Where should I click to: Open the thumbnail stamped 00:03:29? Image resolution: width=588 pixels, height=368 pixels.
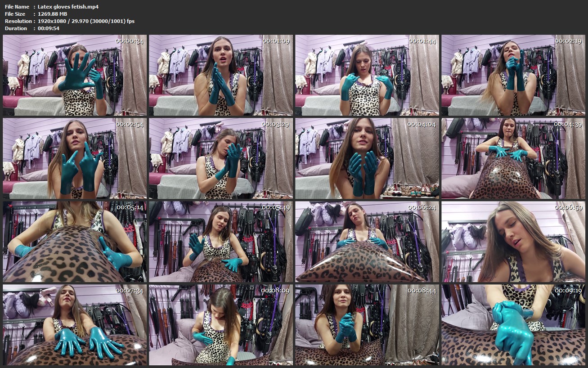tap(221, 158)
